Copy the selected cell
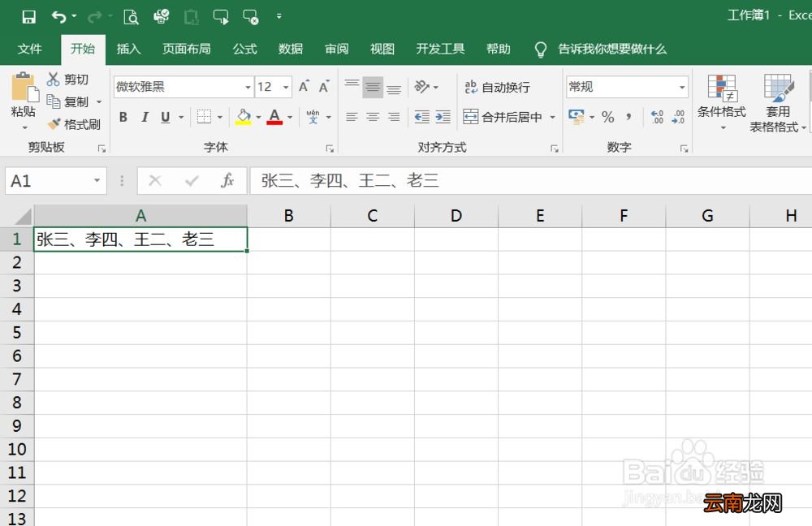The image size is (812, 526). click(x=68, y=101)
